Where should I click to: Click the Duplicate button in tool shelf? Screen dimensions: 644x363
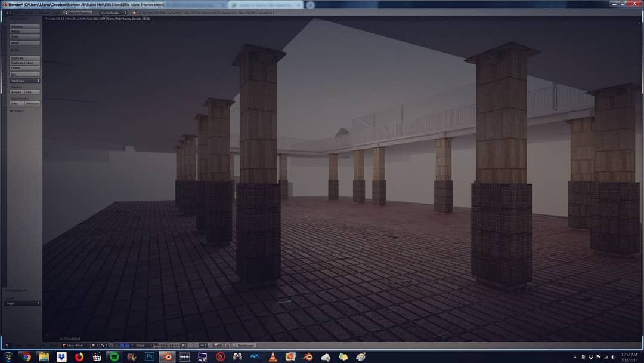click(23, 58)
